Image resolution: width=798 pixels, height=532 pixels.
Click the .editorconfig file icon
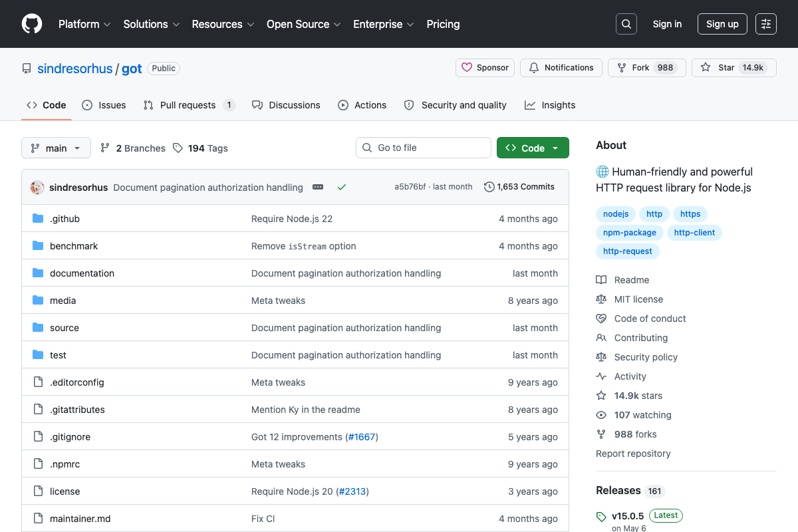pyautogui.click(x=38, y=382)
